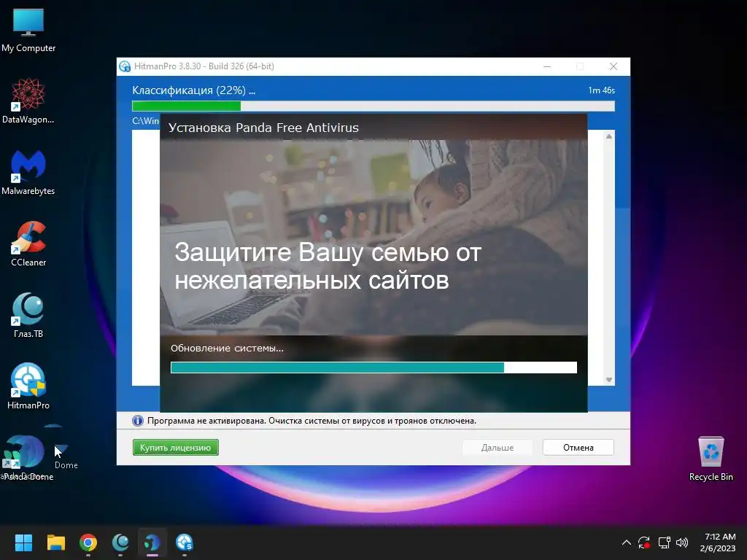Viewport: 747px width, 560px height.
Task: Click the disabled Дальше button in HitmanPro
Action: (x=498, y=448)
